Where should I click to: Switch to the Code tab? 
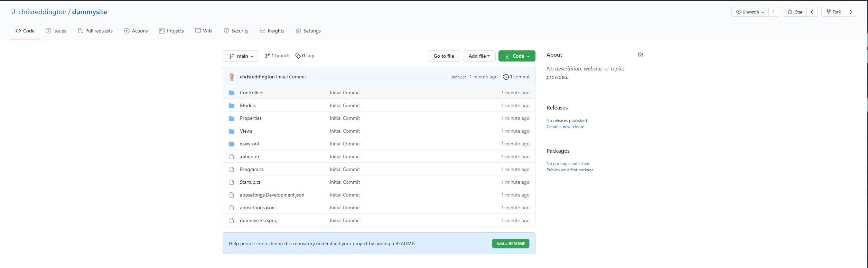pyautogui.click(x=25, y=31)
